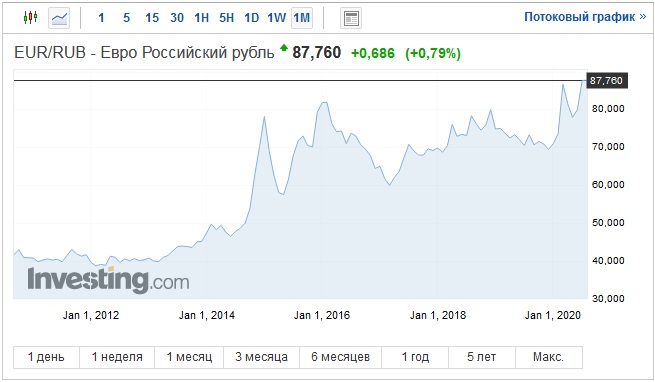Open the Потоковый график link
The image size is (655, 382).
pos(585,17)
